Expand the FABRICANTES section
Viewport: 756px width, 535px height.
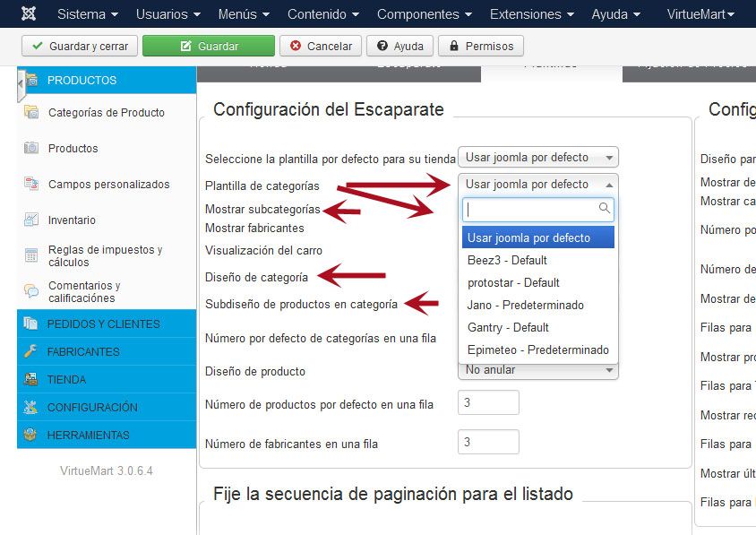click(x=107, y=351)
